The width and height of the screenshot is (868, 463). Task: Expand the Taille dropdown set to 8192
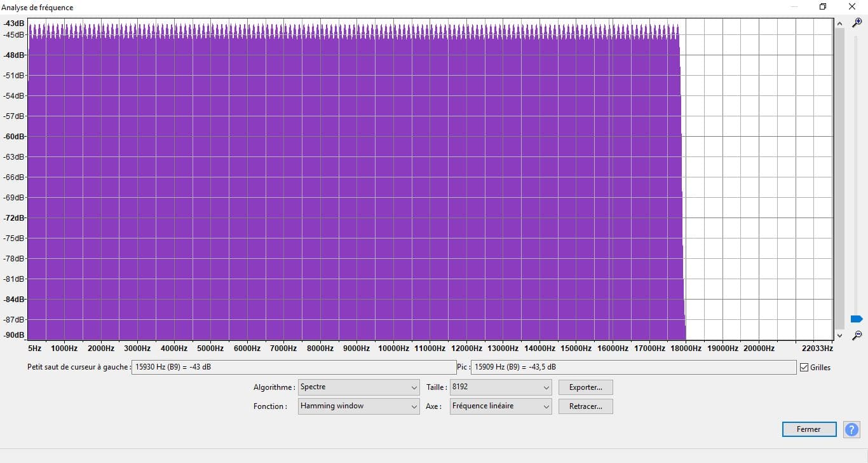[x=501, y=387]
